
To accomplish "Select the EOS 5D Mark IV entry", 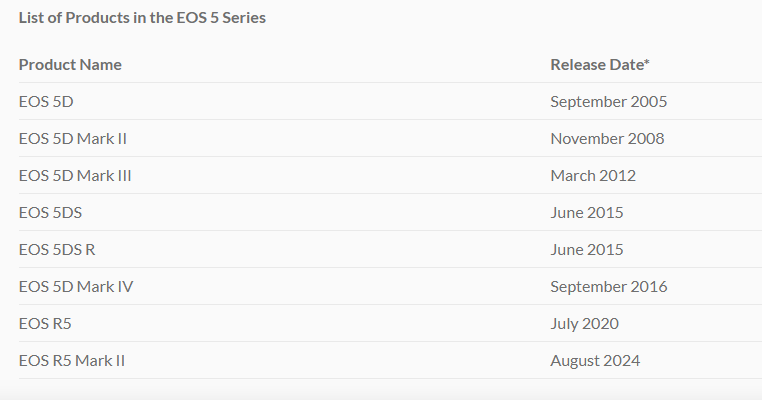I will [76, 286].
